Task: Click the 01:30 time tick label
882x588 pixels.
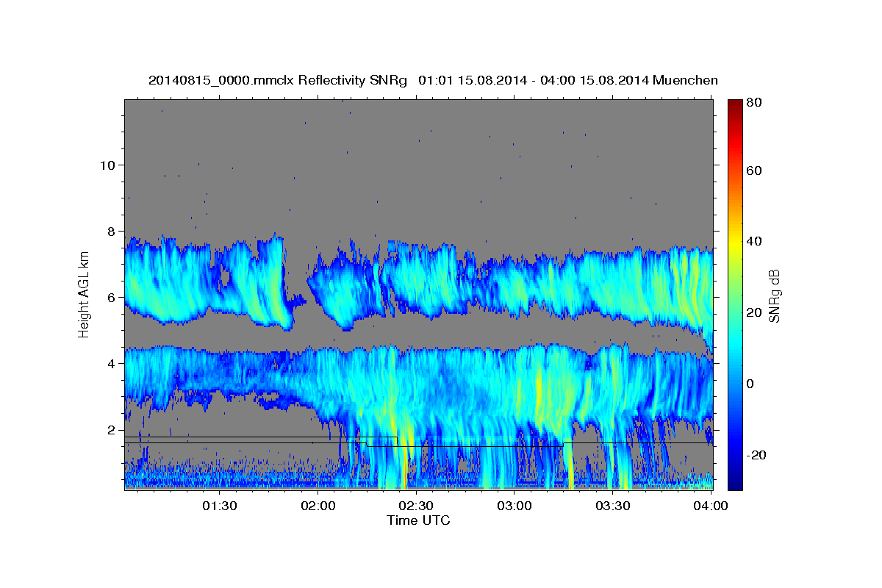Action: click(x=218, y=506)
